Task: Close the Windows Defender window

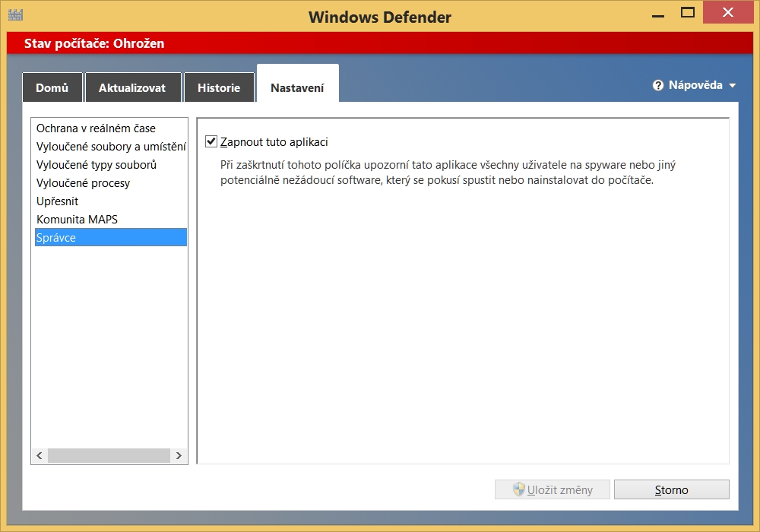Action: point(728,12)
